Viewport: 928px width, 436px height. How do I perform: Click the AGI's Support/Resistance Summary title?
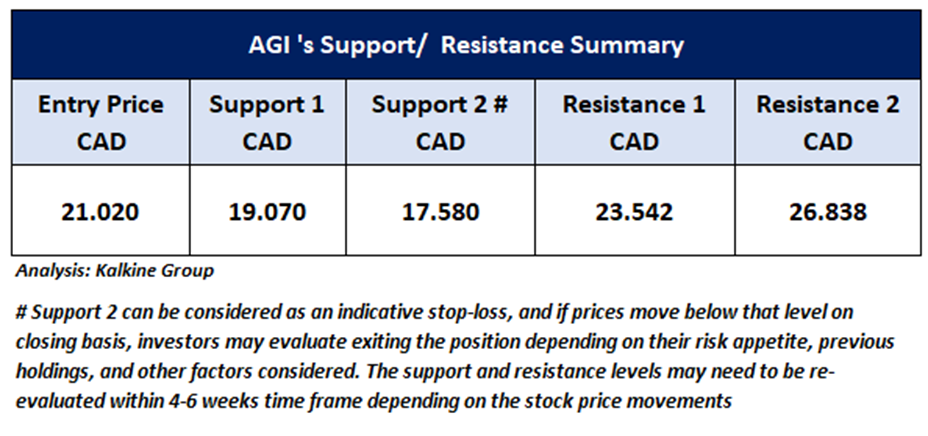click(x=466, y=45)
